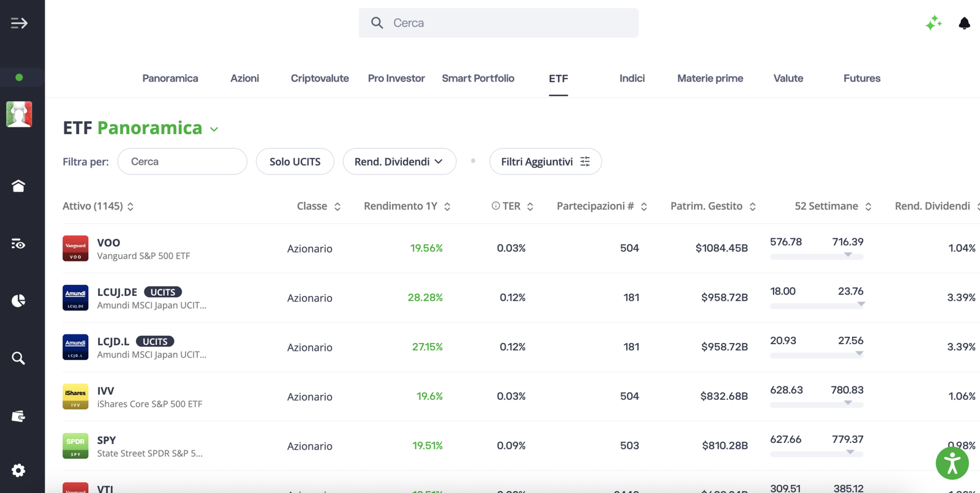The height and width of the screenshot is (493, 980).
Task: Click SPY assets value $810.28B
Action: coord(725,446)
